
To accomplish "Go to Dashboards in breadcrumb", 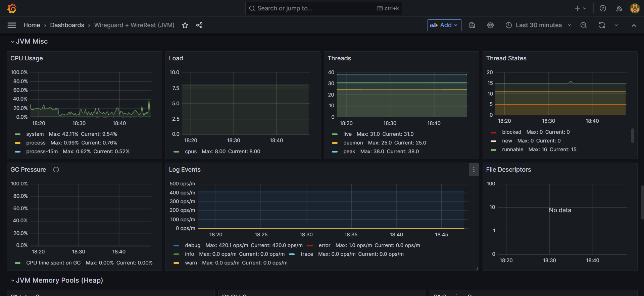I will pyautogui.click(x=67, y=25).
